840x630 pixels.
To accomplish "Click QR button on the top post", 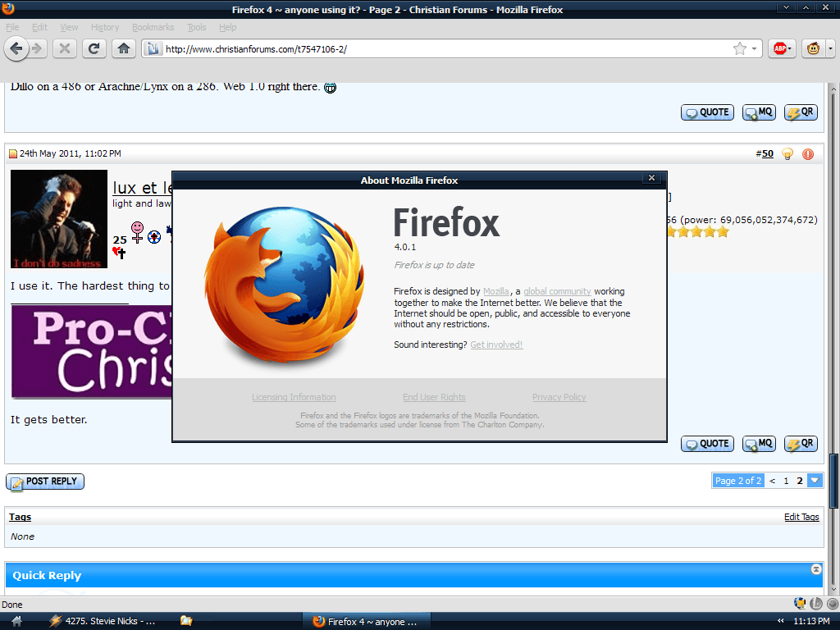I will (x=801, y=112).
